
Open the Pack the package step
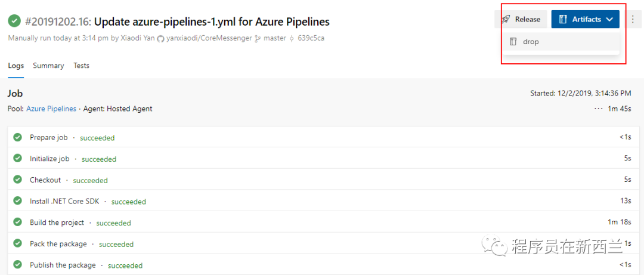click(322, 244)
